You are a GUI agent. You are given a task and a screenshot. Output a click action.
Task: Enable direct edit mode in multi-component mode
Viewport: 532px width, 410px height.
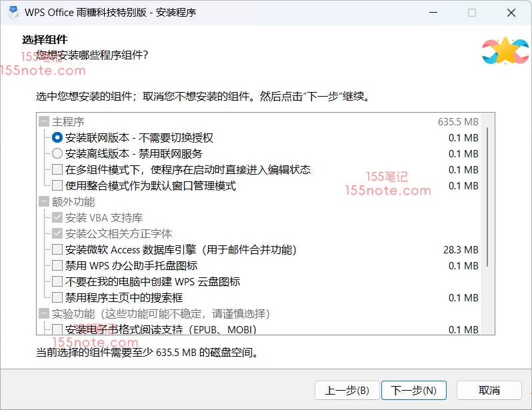click(57, 170)
